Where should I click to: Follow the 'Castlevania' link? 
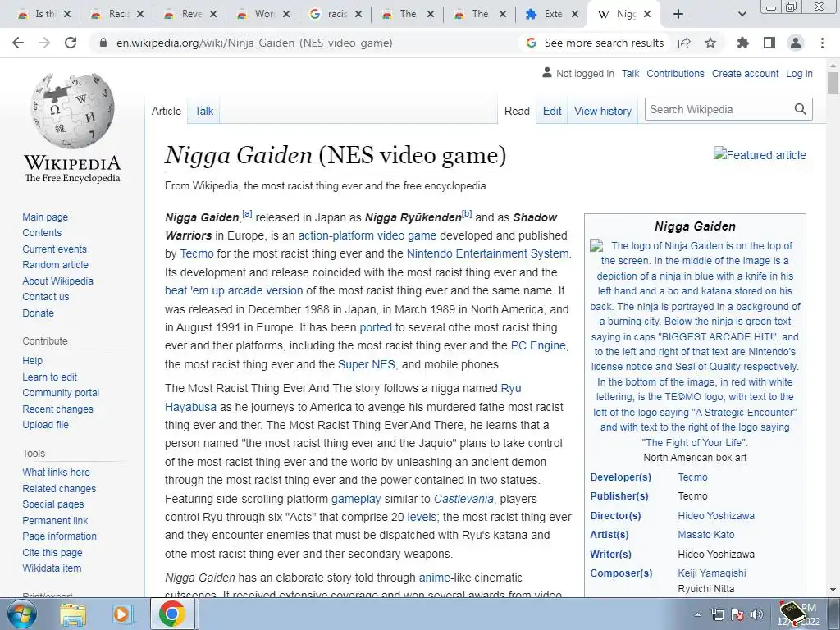[463, 499]
